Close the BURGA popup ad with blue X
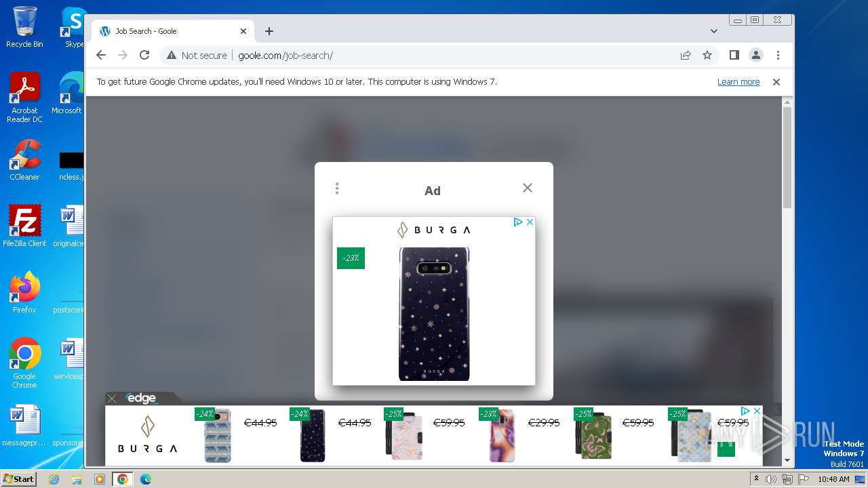This screenshot has width=868, height=488. (530, 222)
